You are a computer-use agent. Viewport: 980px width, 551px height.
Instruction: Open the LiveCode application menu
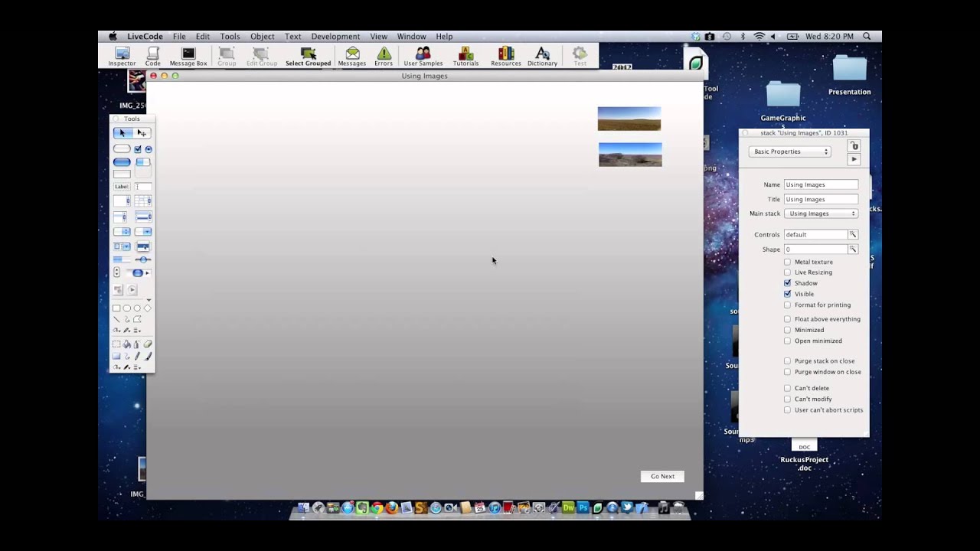tap(145, 37)
